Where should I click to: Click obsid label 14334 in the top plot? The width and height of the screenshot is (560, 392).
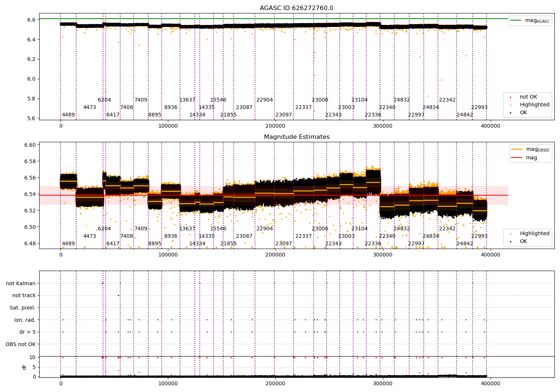click(x=197, y=115)
